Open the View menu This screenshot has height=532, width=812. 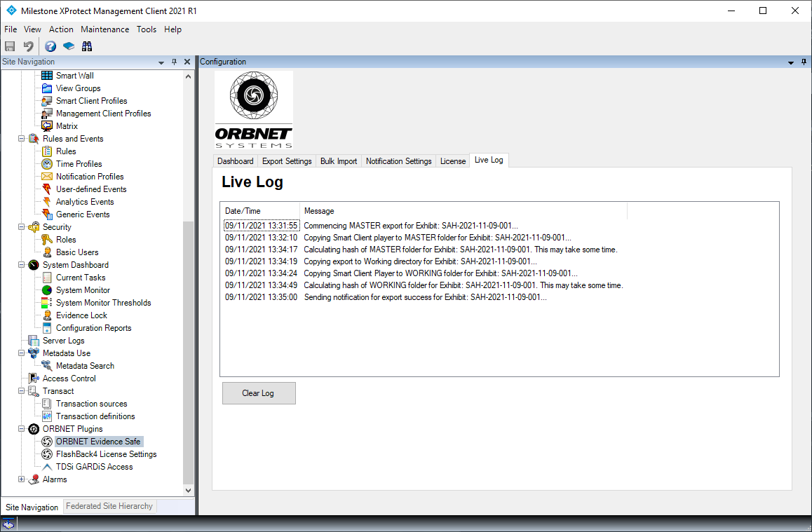(33, 29)
